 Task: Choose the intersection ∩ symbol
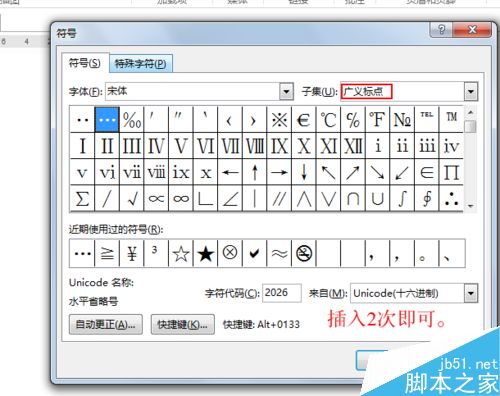pos(353,199)
